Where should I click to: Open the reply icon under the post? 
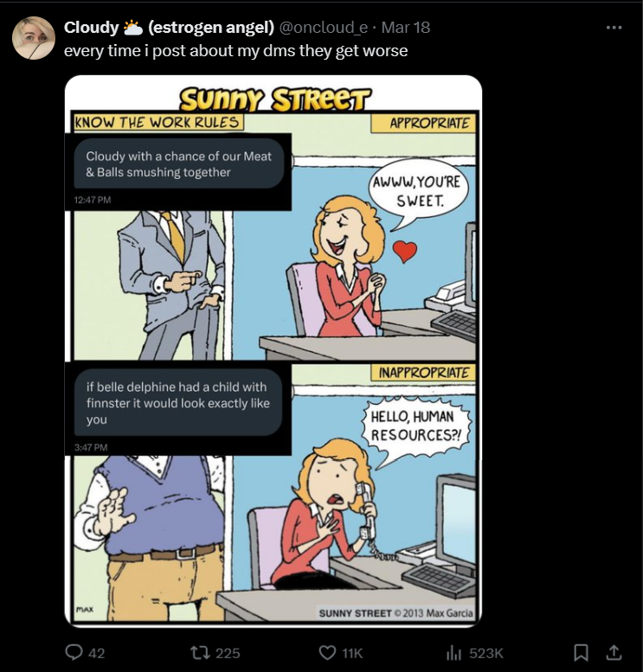pyautogui.click(x=74, y=653)
